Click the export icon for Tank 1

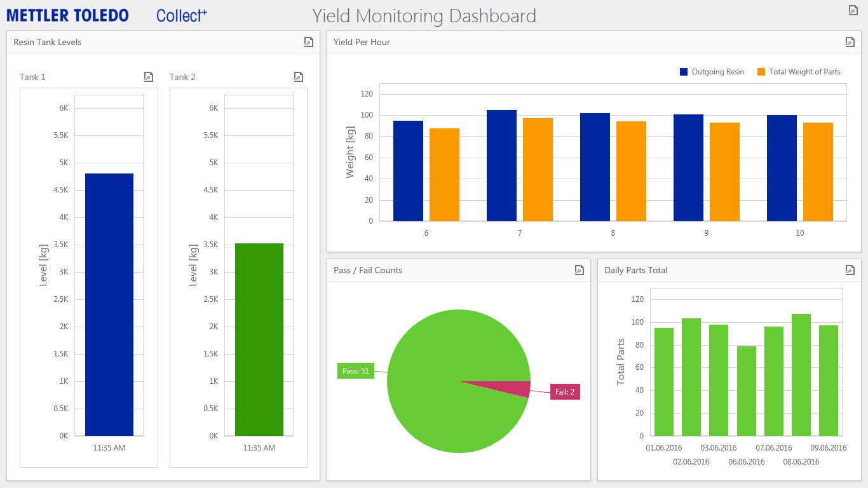(148, 77)
